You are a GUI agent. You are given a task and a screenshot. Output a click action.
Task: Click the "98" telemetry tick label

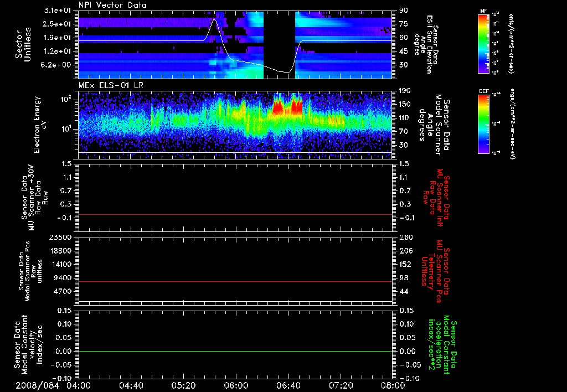pos(404,278)
